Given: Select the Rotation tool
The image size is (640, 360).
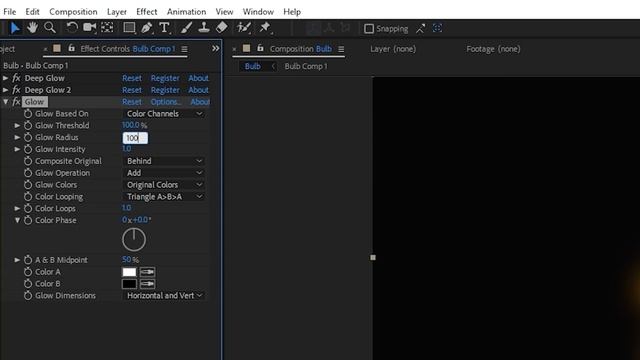Looking at the screenshot, I should [x=72, y=28].
